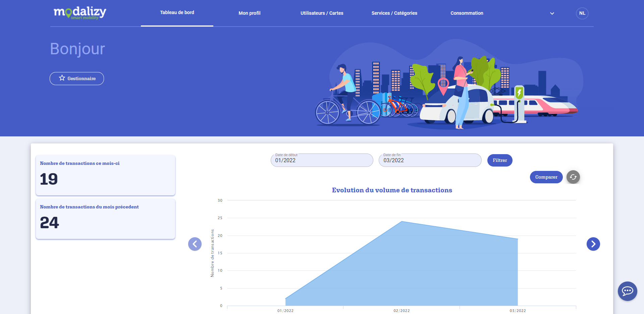The width and height of the screenshot is (644, 314).
Task: Go to the Consommation page
Action: click(x=467, y=13)
